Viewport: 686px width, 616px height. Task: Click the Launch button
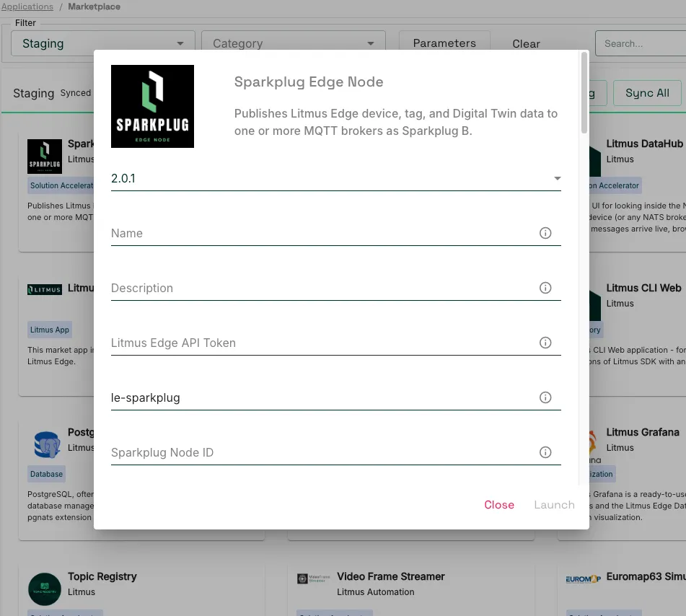click(x=554, y=505)
